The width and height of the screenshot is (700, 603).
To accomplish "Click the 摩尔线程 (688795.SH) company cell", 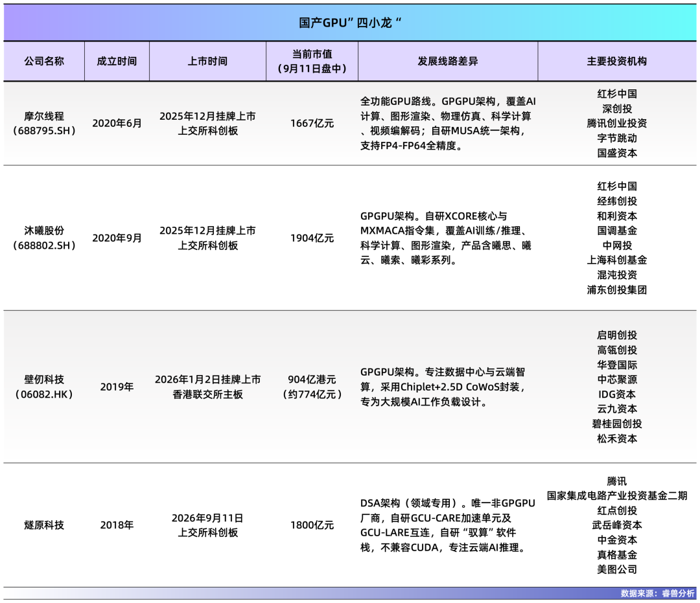I will (x=44, y=124).
